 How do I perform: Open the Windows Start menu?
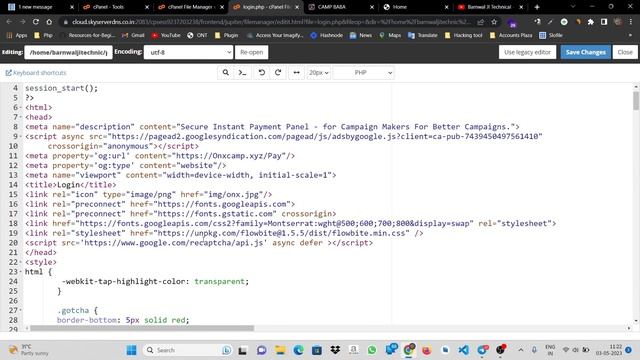coord(131,350)
